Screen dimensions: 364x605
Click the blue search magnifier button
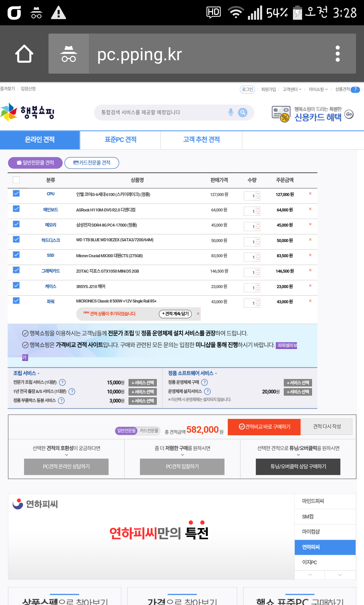point(242,112)
